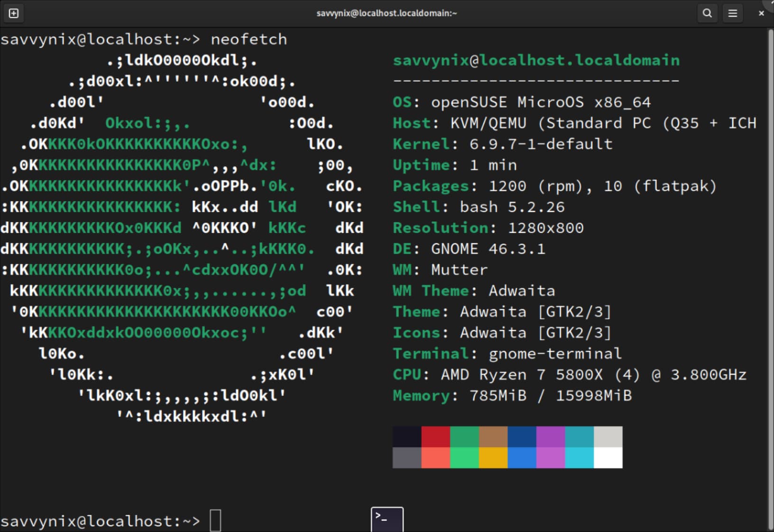Click the terminal prompt icon at bottom

coord(387,519)
